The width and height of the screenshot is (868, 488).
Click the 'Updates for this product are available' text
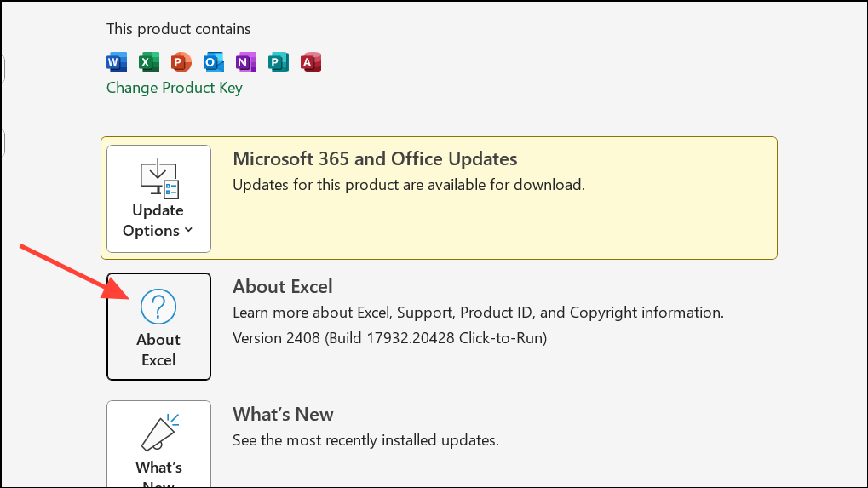coord(409,185)
